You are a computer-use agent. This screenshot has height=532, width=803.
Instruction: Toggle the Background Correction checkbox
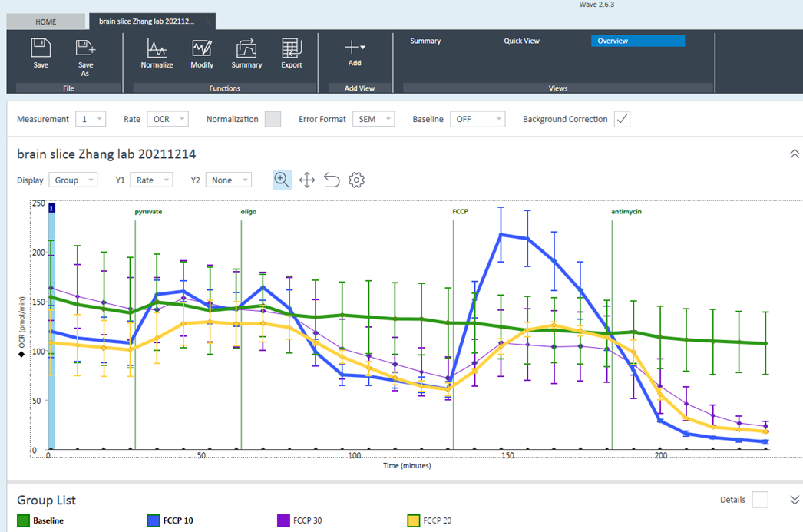pyautogui.click(x=622, y=119)
